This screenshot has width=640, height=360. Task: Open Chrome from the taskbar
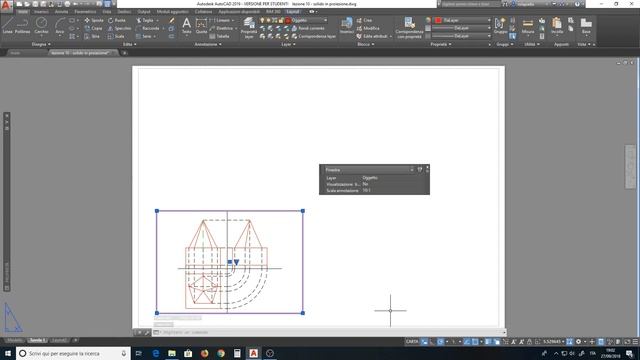(x=221, y=353)
